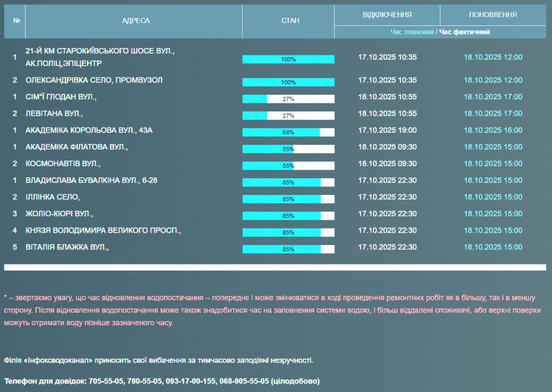This screenshot has width=552, height=392.
Task: Click the АДРЕСА column header
Action: click(x=136, y=21)
